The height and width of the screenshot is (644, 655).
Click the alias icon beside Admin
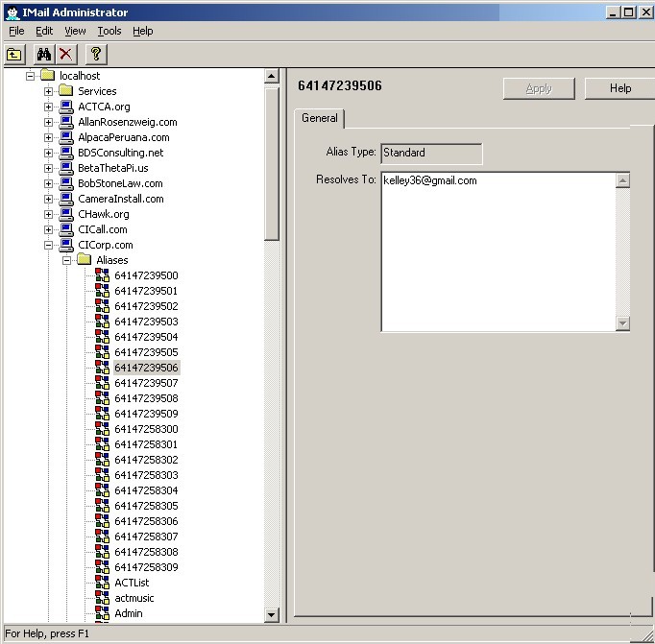coord(103,613)
